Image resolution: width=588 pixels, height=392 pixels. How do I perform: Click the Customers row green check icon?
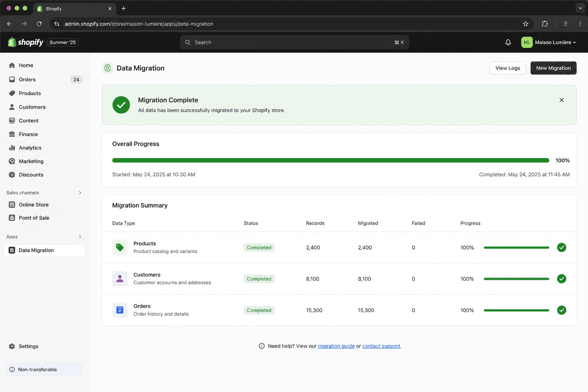[x=562, y=279]
